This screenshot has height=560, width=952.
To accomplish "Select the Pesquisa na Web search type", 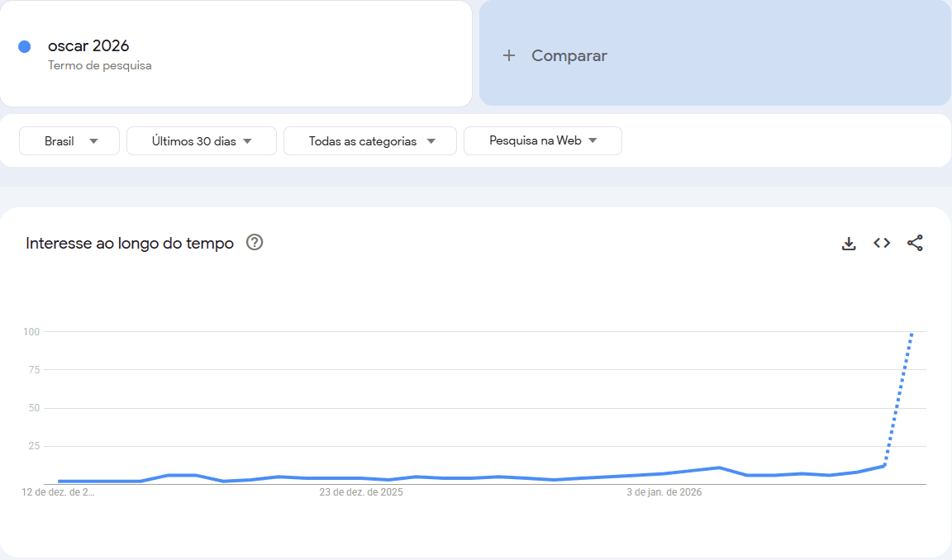I will pyautogui.click(x=535, y=141).
